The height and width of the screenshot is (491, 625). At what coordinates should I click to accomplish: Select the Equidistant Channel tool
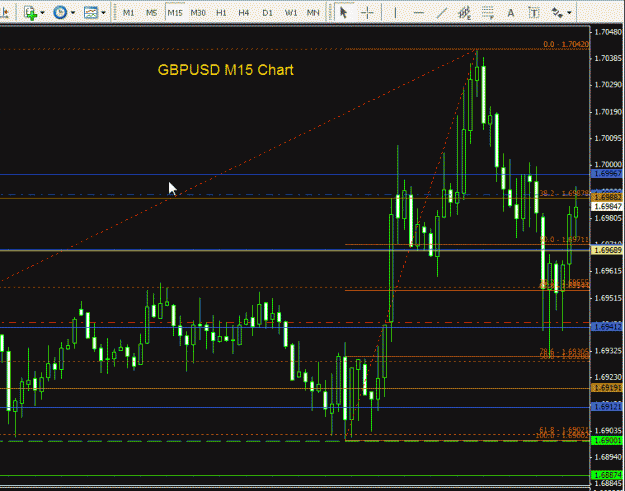[x=464, y=13]
